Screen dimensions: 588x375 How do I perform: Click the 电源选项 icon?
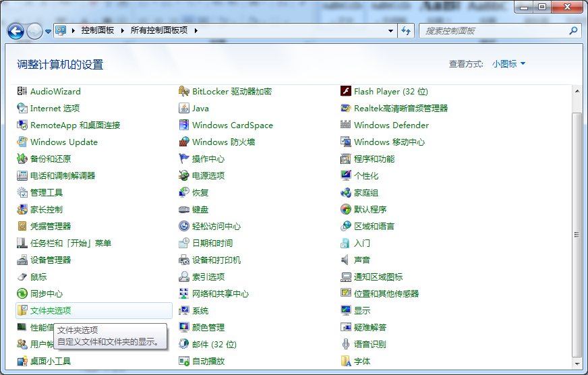183,175
